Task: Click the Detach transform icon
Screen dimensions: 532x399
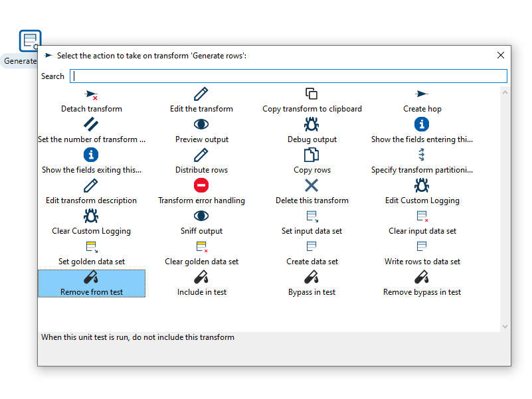Action: [x=91, y=95]
